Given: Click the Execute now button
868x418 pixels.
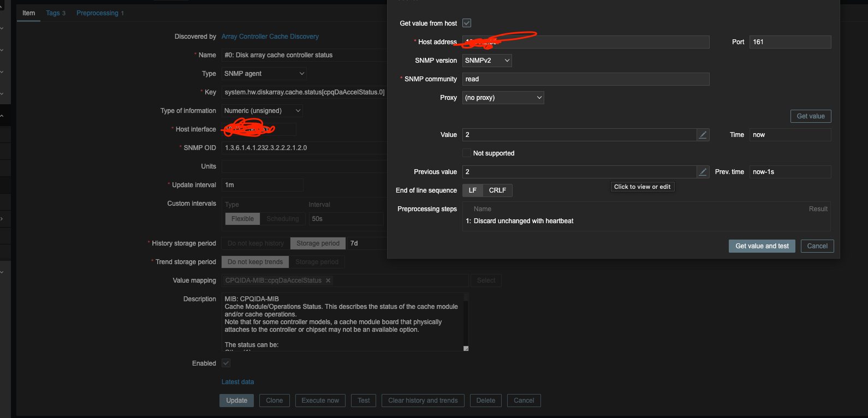Looking at the screenshot, I should (x=320, y=401).
